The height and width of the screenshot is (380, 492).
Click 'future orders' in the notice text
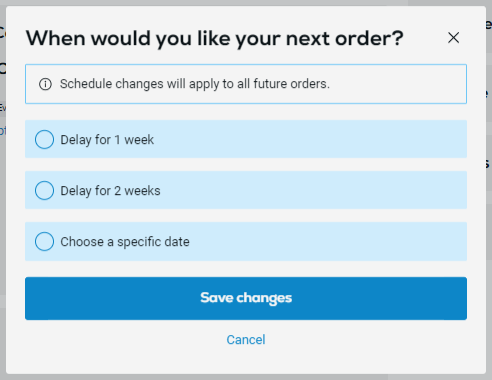point(291,84)
